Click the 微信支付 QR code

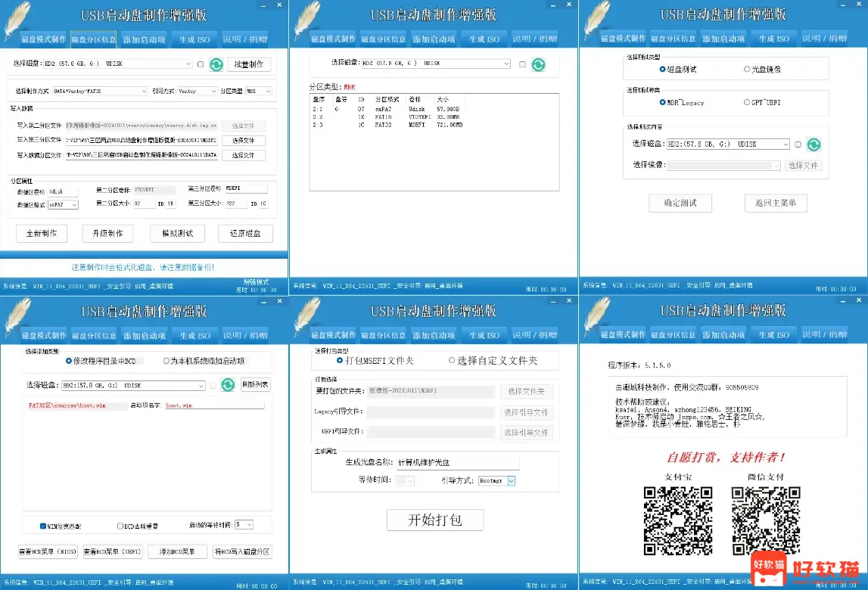[x=766, y=521]
